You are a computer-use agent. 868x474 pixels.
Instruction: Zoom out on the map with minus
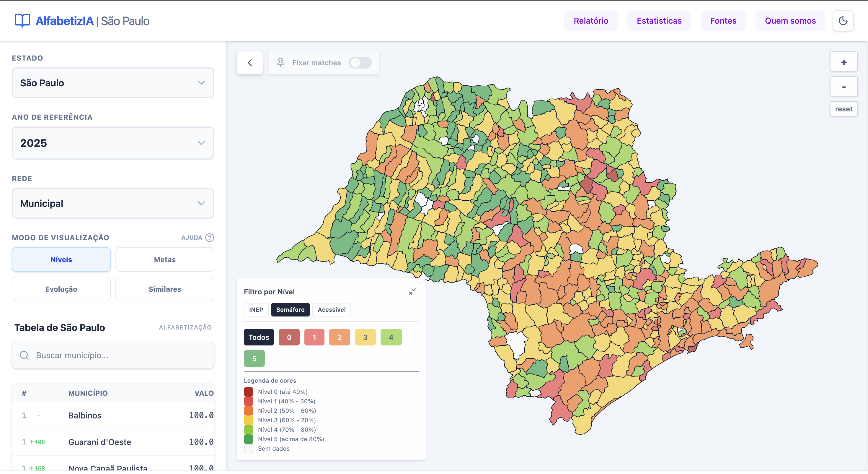point(843,87)
